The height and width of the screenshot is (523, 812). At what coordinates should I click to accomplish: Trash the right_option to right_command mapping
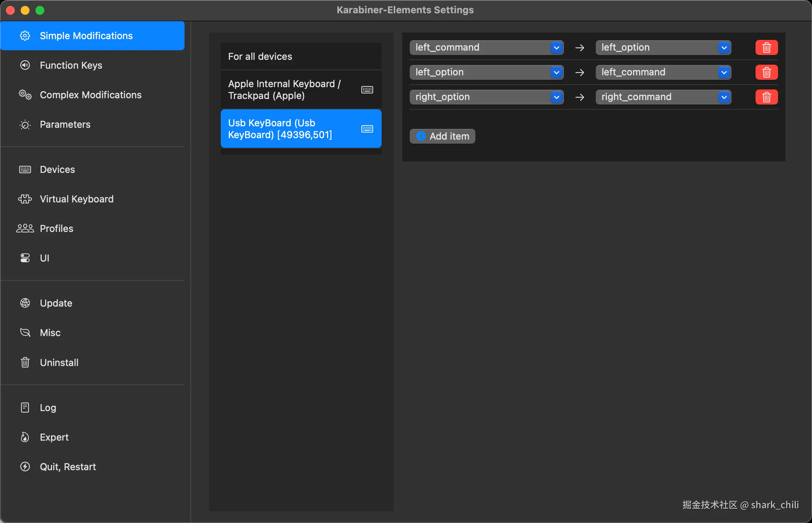point(766,97)
